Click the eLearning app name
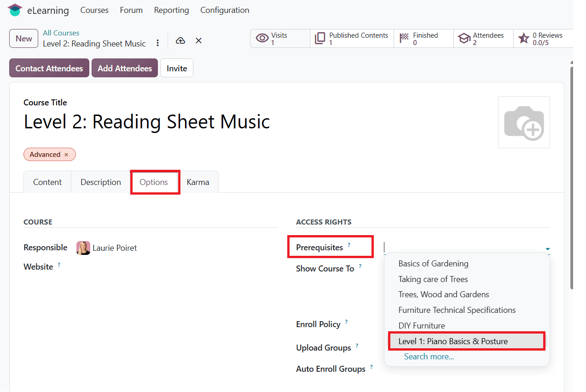Screen dimensions: 586x392 (48, 10)
